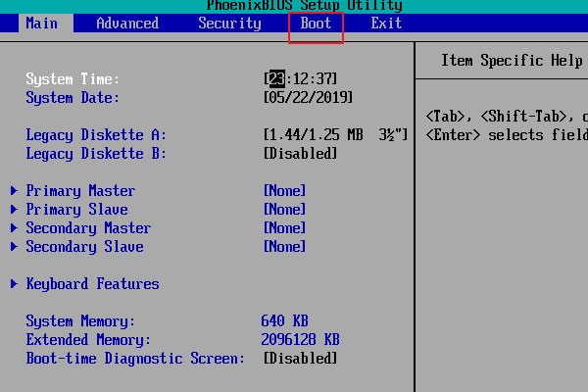Open the Advanced tab

click(x=127, y=24)
